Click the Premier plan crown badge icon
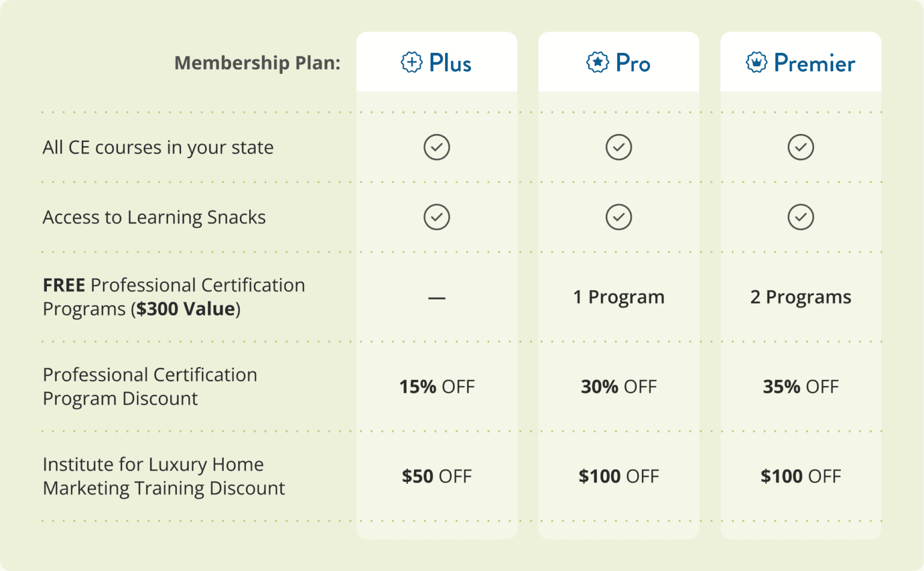924x571 pixels. (757, 62)
